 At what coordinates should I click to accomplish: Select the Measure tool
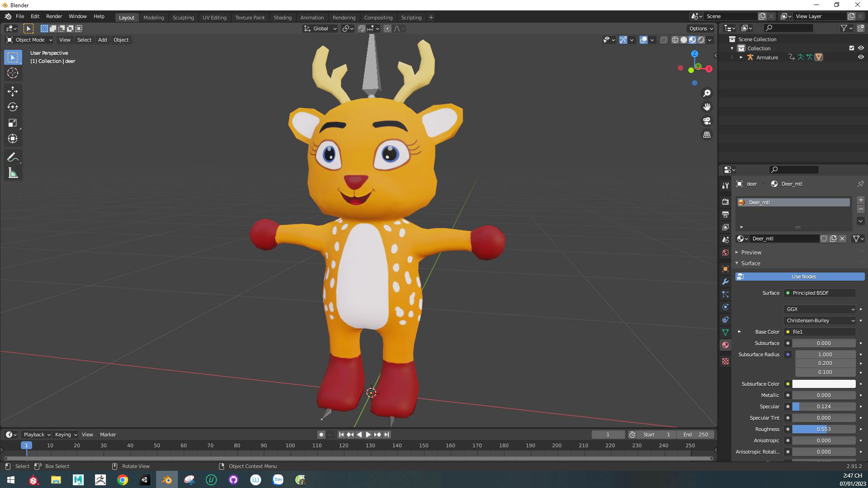13,173
